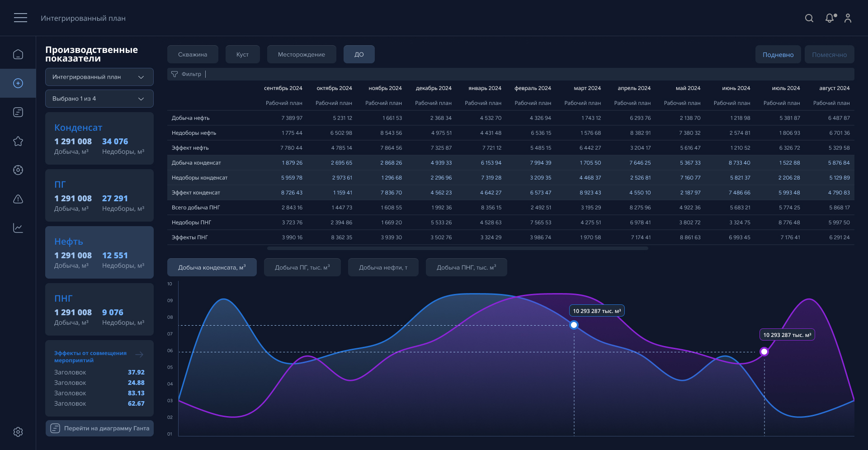
Task: Open Эффекты от совмещения мероприятий arrow
Action: click(139, 355)
